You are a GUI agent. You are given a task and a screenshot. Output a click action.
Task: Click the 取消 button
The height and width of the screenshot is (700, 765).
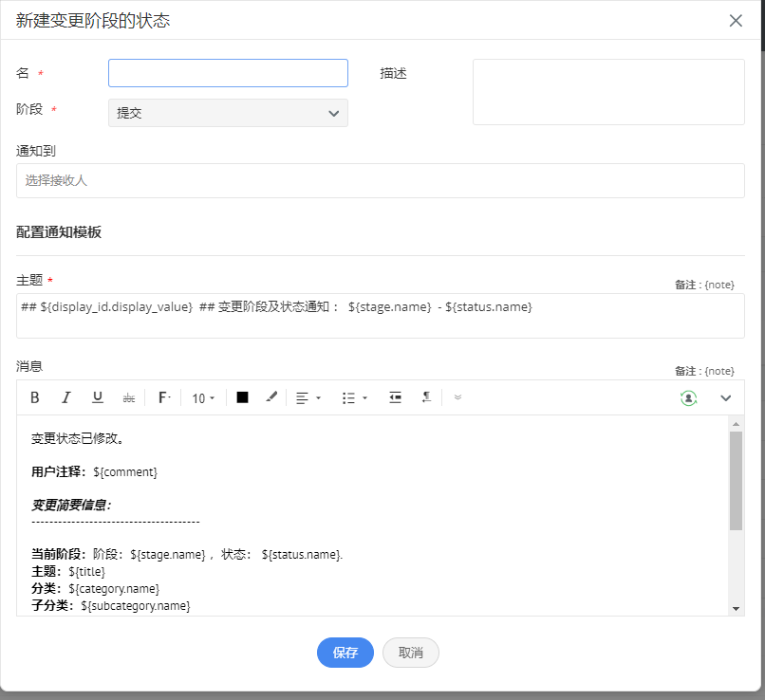[x=411, y=653]
